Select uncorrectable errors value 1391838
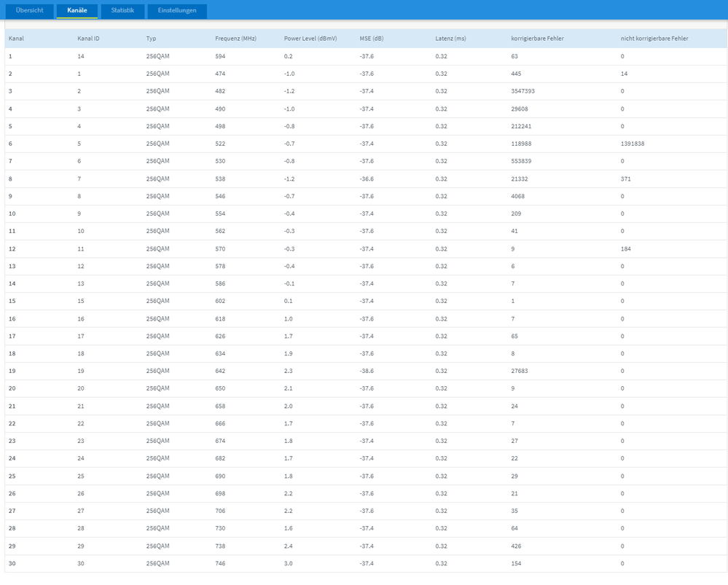 coord(633,144)
